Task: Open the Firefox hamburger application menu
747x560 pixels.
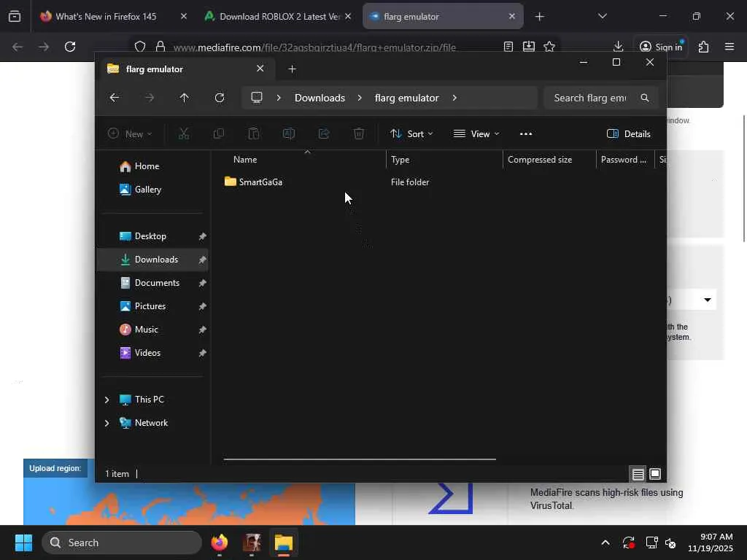Action: [729, 47]
